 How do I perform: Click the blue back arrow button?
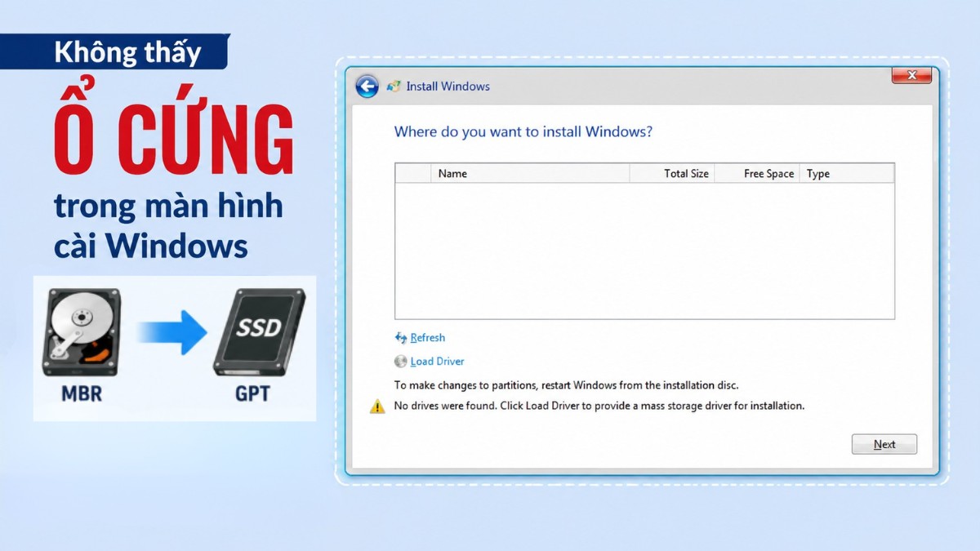click(x=367, y=87)
